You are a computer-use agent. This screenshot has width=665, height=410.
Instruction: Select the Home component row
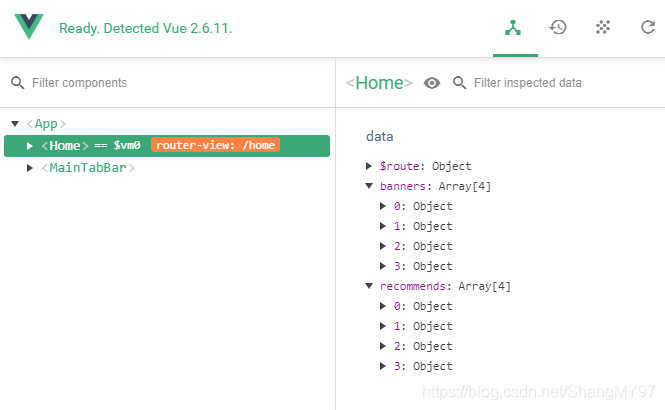tap(167, 146)
